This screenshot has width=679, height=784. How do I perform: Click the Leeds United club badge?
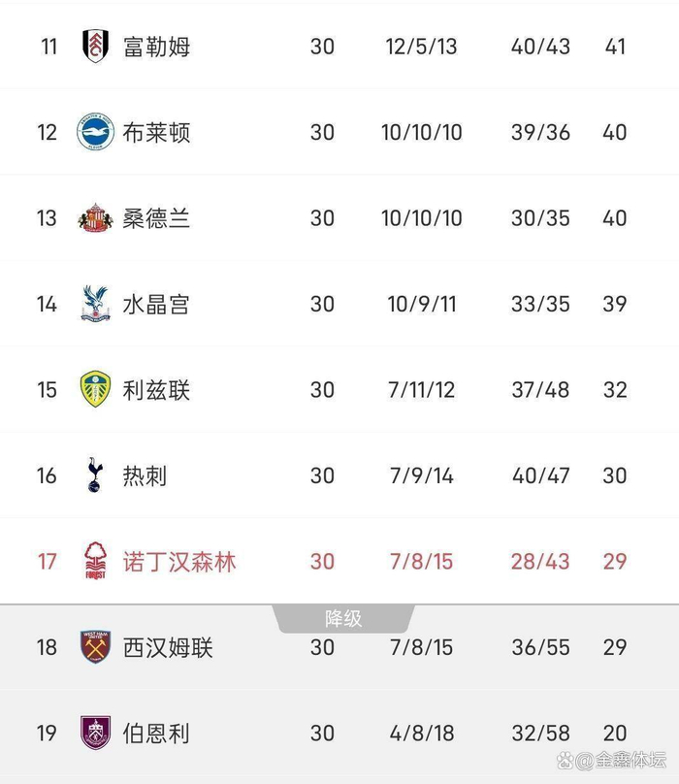[x=96, y=390]
